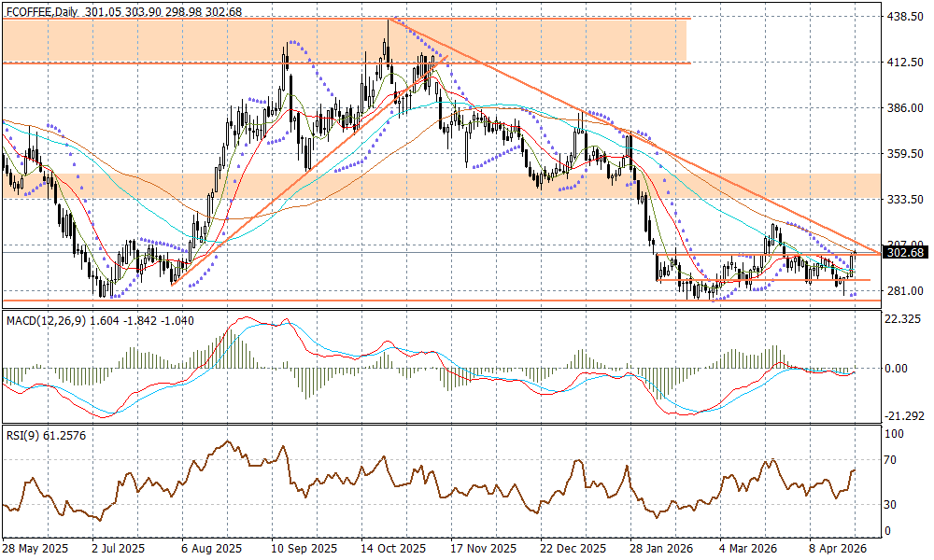Click the -21.292 MACD scale value
Viewport: 934px width, 560px height.
tap(905, 416)
